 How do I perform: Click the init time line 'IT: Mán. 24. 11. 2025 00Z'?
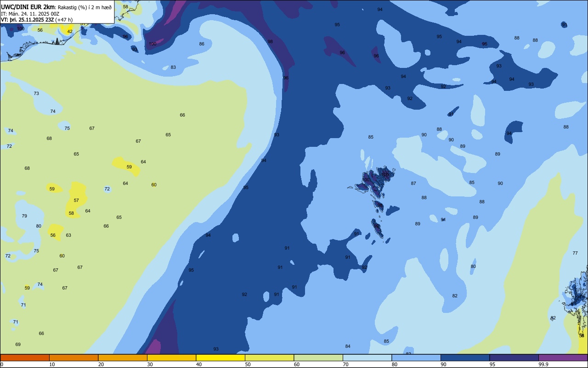[30, 13]
